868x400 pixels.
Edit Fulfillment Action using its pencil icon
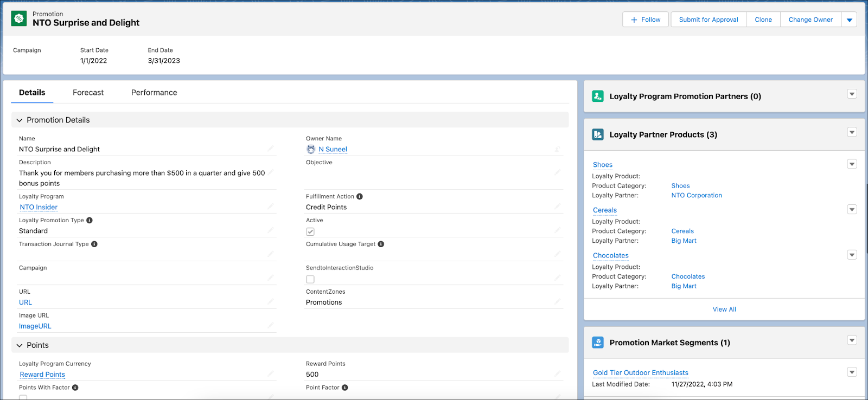(x=557, y=207)
